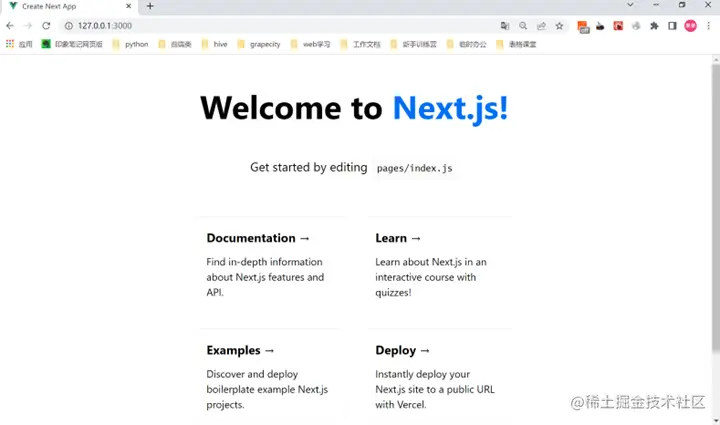Image resolution: width=720 pixels, height=425 pixels.
Task: Open the python bookmark folder
Action: point(130,44)
